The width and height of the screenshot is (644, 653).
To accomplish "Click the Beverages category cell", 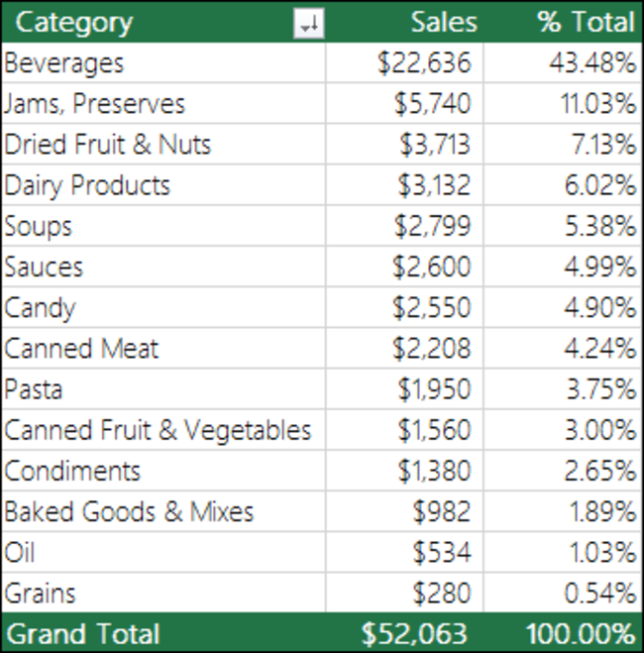I will click(64, 63).
